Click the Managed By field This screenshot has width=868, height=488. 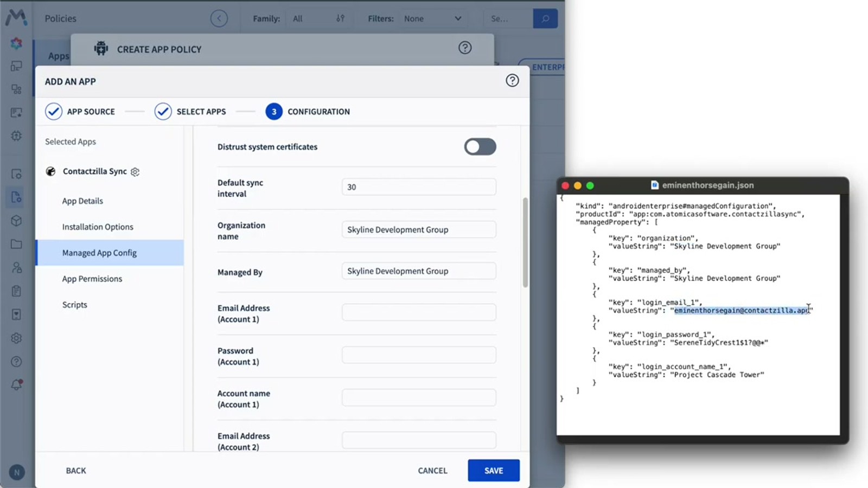click(419, 271)
